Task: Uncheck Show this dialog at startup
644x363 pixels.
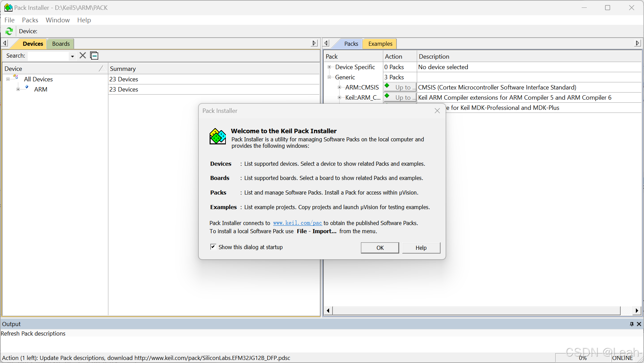Action: point(213,247)
